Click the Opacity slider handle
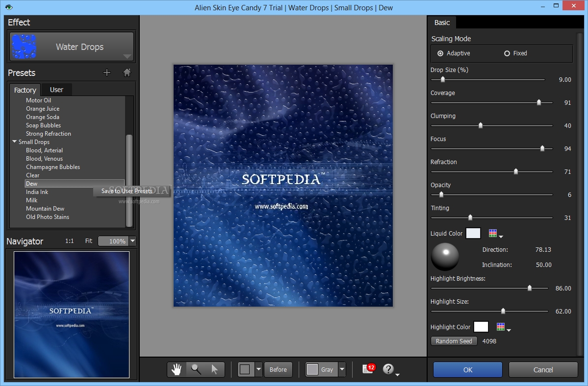 click(441, 194)
